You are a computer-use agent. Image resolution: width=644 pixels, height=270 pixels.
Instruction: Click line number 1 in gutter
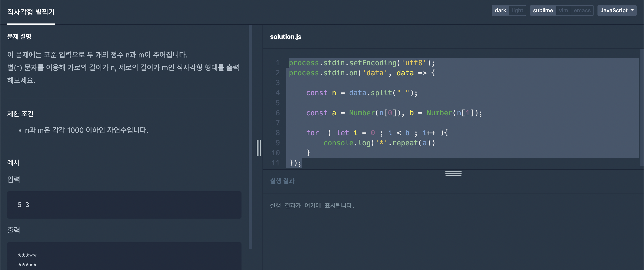coord(278,63)
